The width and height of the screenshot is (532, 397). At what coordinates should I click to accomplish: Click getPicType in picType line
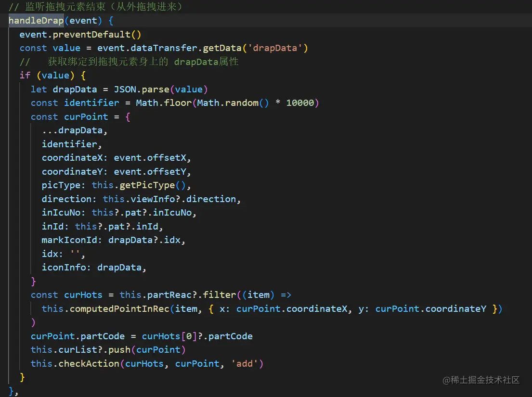click(x=147, y=185)
